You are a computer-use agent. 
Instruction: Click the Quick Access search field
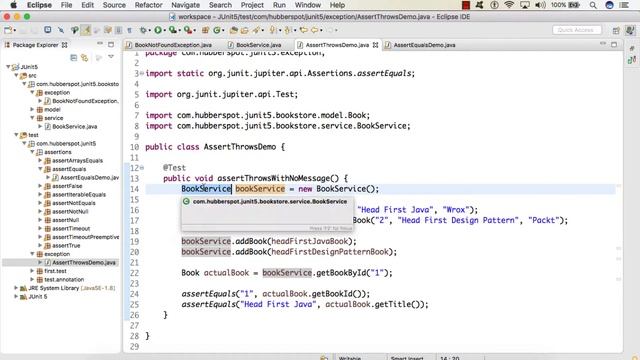[x=576, y=30]
